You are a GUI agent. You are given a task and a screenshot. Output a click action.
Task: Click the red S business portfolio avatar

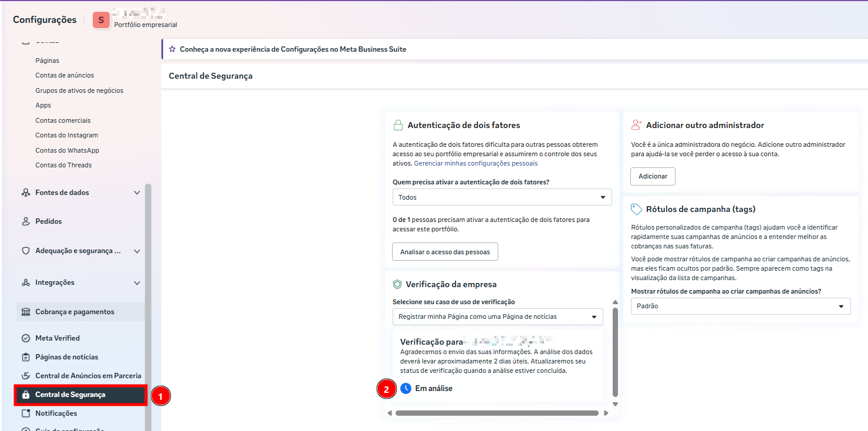[101, 20]
